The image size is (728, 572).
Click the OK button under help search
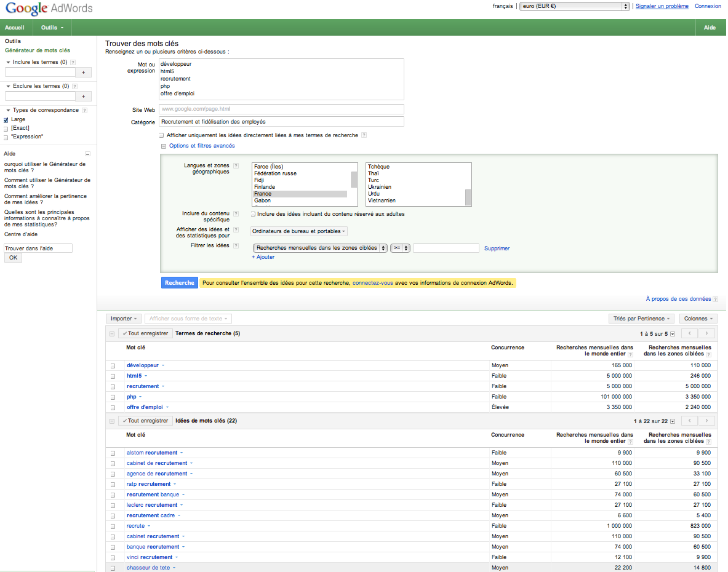tap(13, 258)
